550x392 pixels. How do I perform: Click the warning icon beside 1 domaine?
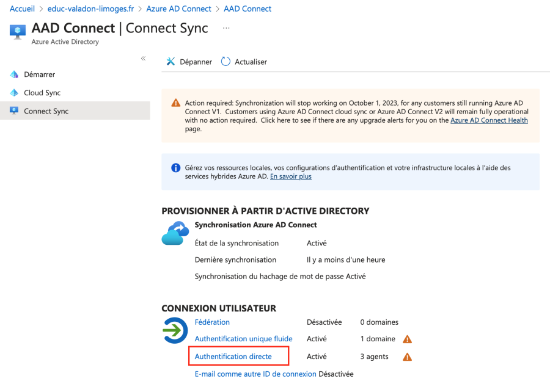pos(407,339)
